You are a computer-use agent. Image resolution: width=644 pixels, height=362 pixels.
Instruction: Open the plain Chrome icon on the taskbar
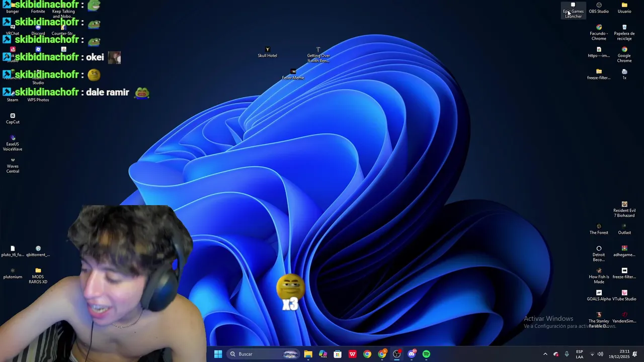(x=367, y=354)
